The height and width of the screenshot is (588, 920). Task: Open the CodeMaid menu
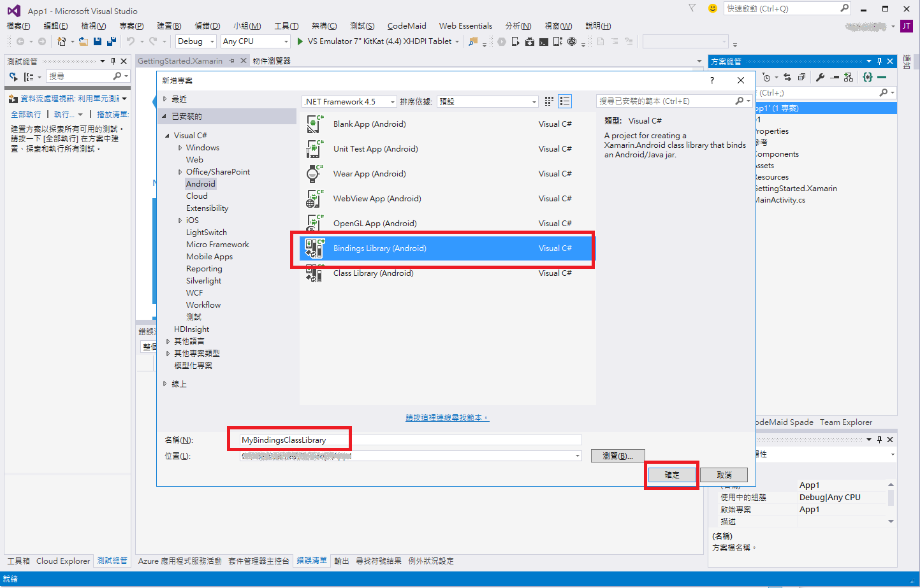(407, 26)
